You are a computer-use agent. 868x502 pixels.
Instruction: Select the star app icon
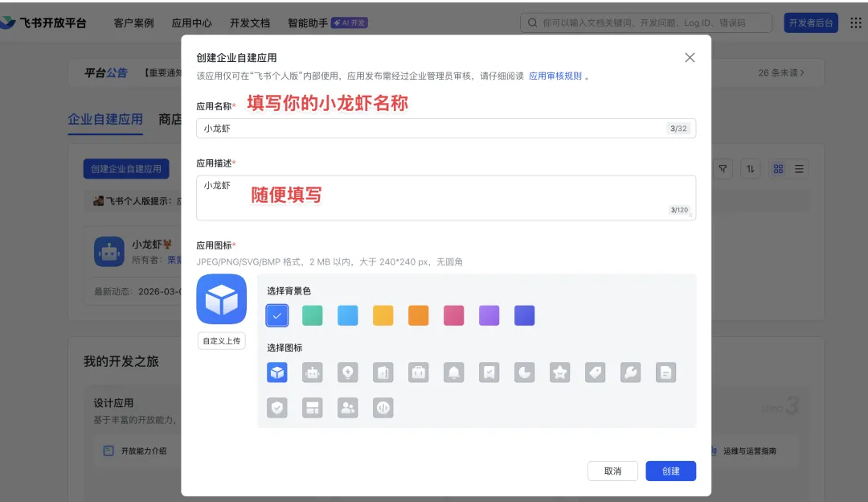click(x=559, y=372)
